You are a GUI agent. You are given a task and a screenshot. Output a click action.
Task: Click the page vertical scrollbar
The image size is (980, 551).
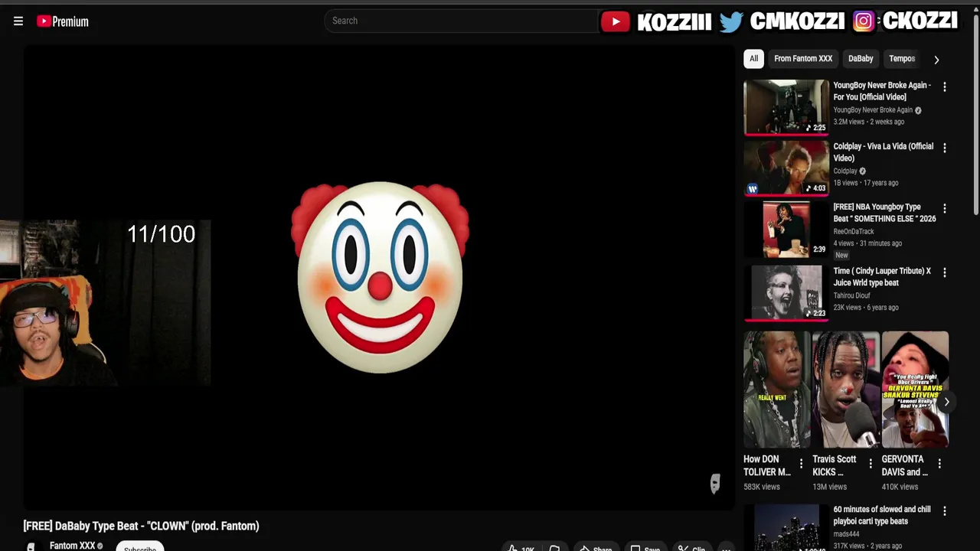click(975, 115)
